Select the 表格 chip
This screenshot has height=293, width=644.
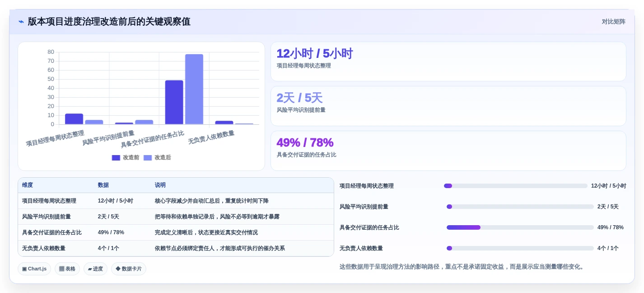tap(67, 269)
